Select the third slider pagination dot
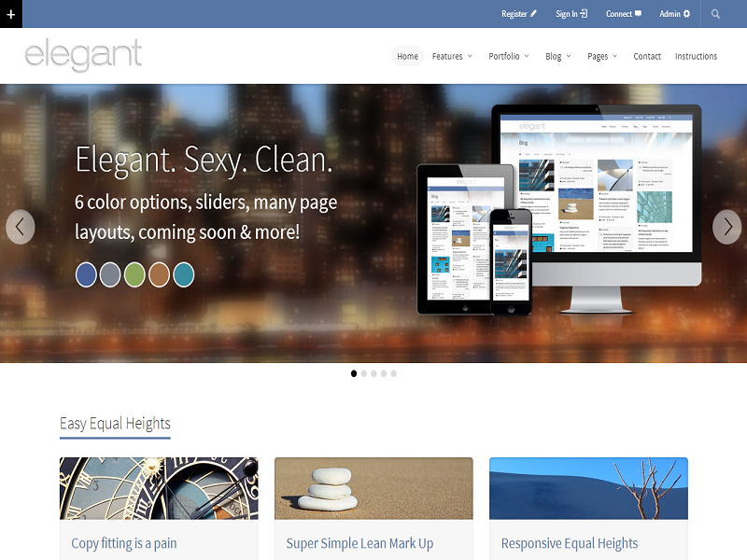The image size is (747, 560). click(x=373, y=373)
